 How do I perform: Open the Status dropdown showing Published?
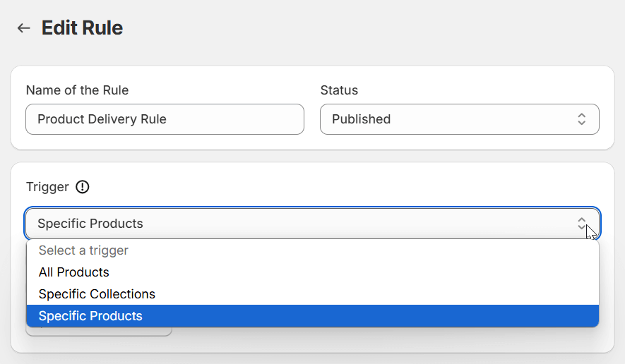(459, 119)
